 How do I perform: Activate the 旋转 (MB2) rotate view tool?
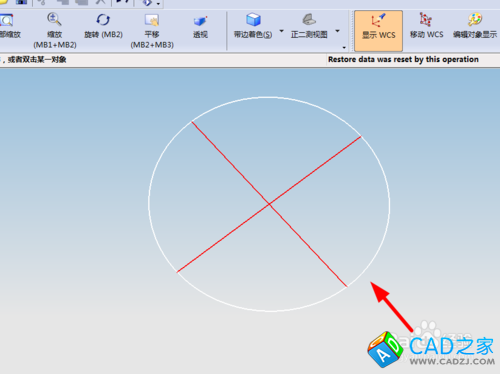click(103, 26)
